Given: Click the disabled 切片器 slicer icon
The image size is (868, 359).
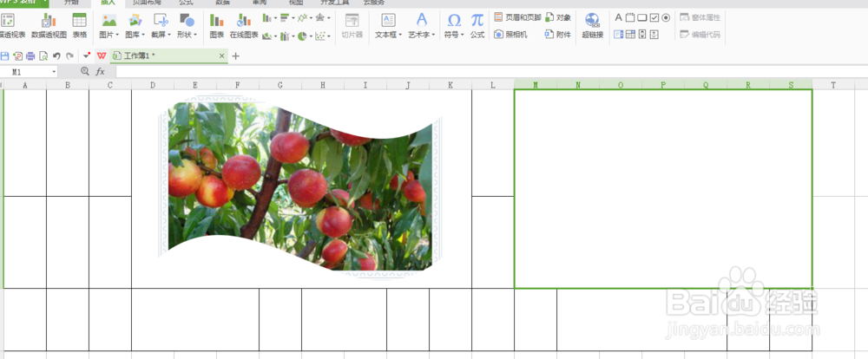Looking at the screenshot, I should 352,25.
